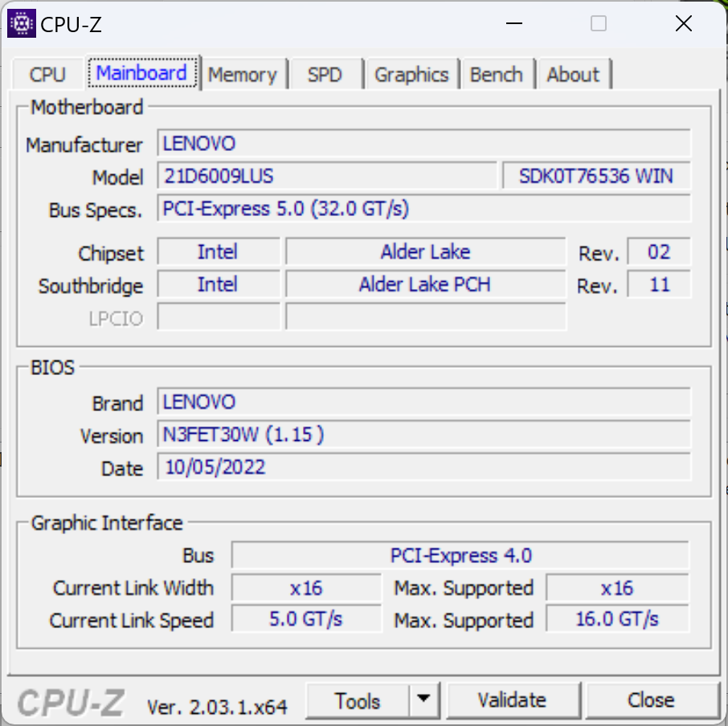
Task: Select the Graphic Interface Bus PCI-Express 4.0 field
Action: click(460, 555)
